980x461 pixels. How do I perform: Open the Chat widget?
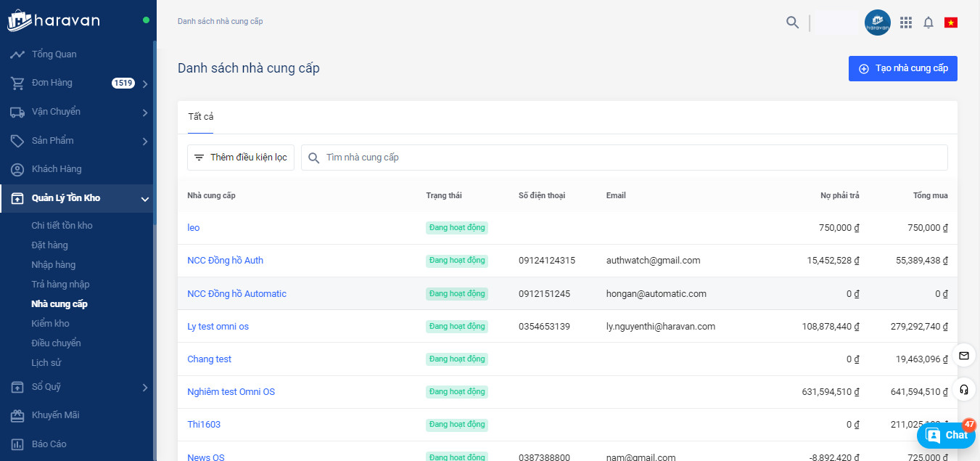[947, 435]
